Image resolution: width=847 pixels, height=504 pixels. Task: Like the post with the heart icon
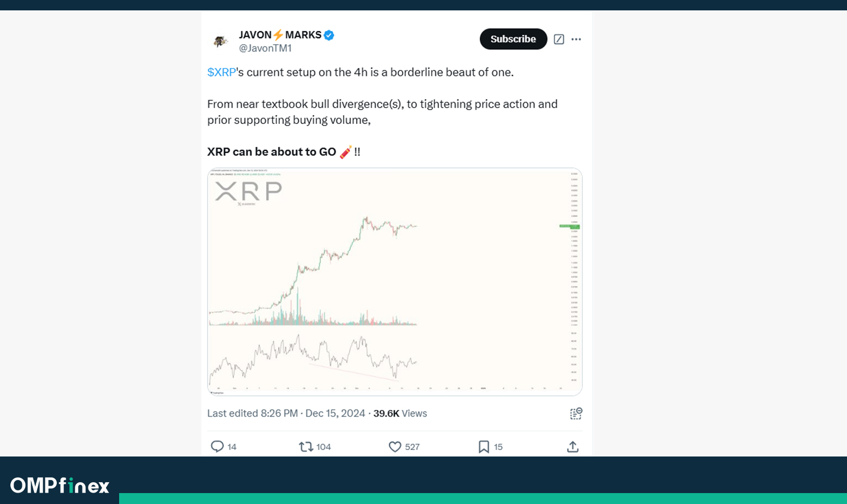tap(395, 447)
